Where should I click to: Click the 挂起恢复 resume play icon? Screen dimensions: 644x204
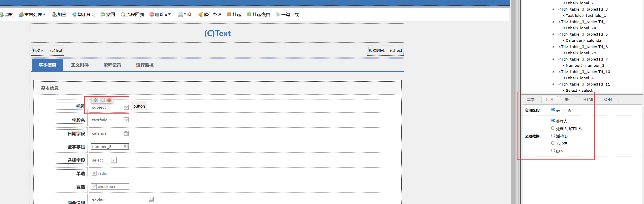[x=249, y=15]
